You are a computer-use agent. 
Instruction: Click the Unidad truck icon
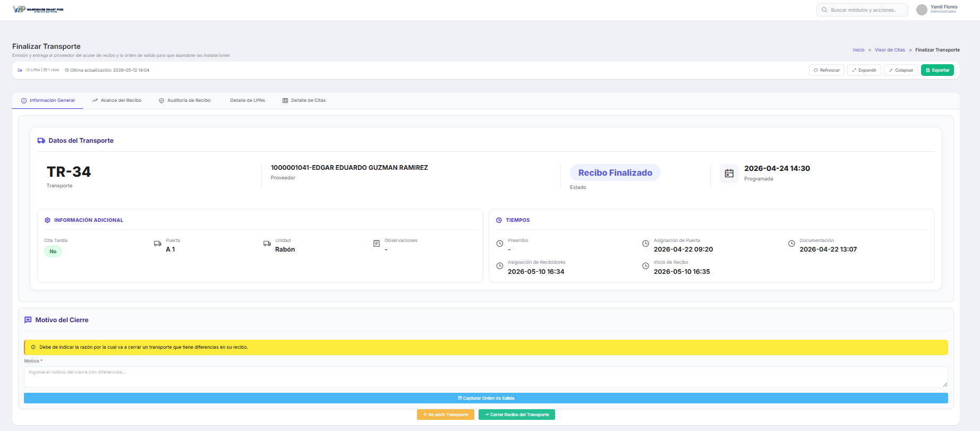click(x=267, y=244)
